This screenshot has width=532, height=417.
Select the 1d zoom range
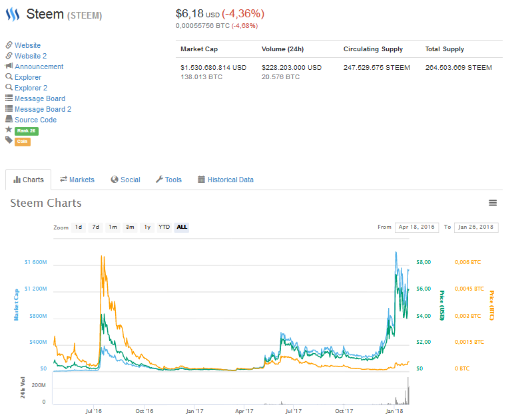pos(79,227)
